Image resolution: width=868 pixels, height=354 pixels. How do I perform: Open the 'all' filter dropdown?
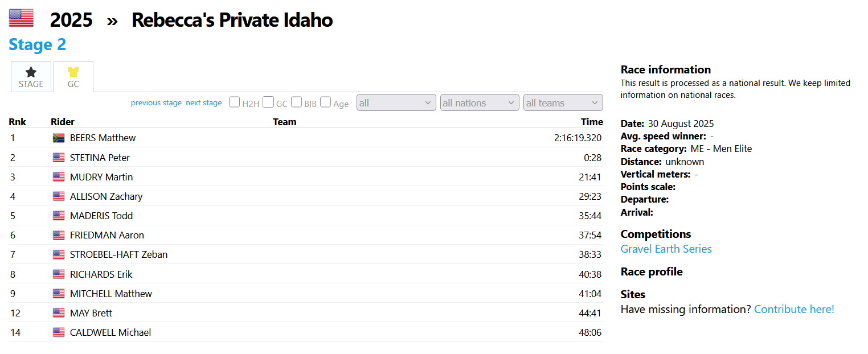point(396,103)
